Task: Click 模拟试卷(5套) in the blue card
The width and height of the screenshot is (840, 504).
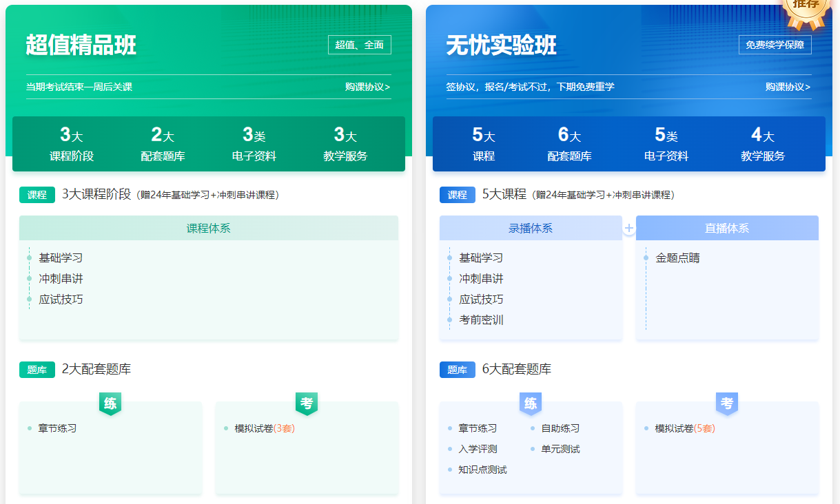Action: coord(685,428)
